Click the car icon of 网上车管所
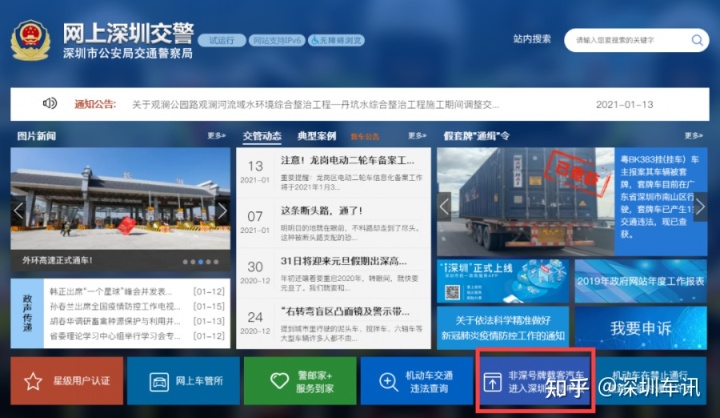 point(159,382)
